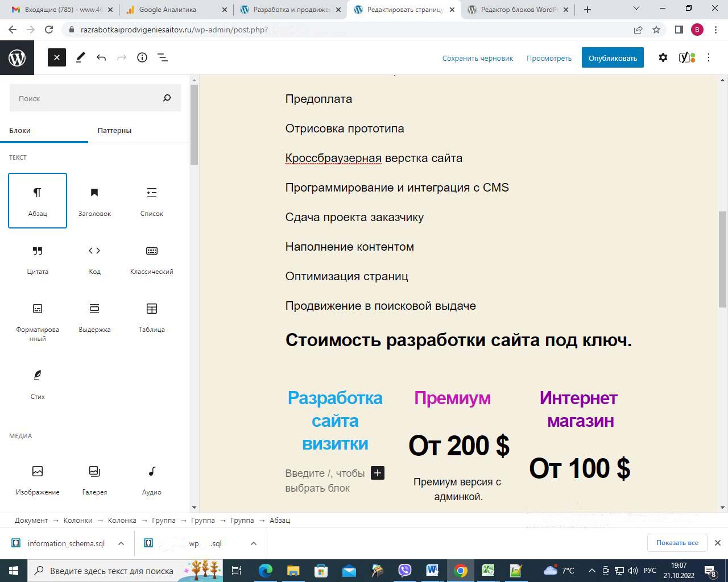
Task: Switch to the Паттерны tab
Action: tap(114, 130)
